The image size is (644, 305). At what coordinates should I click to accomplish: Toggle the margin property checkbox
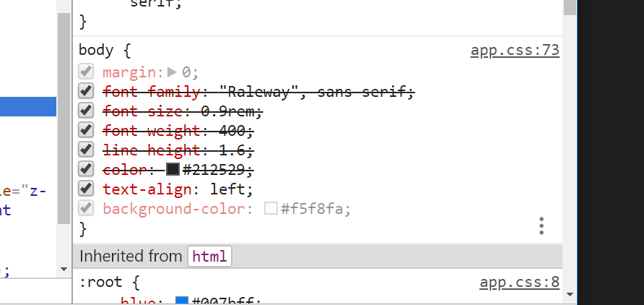tap(86, 72)
